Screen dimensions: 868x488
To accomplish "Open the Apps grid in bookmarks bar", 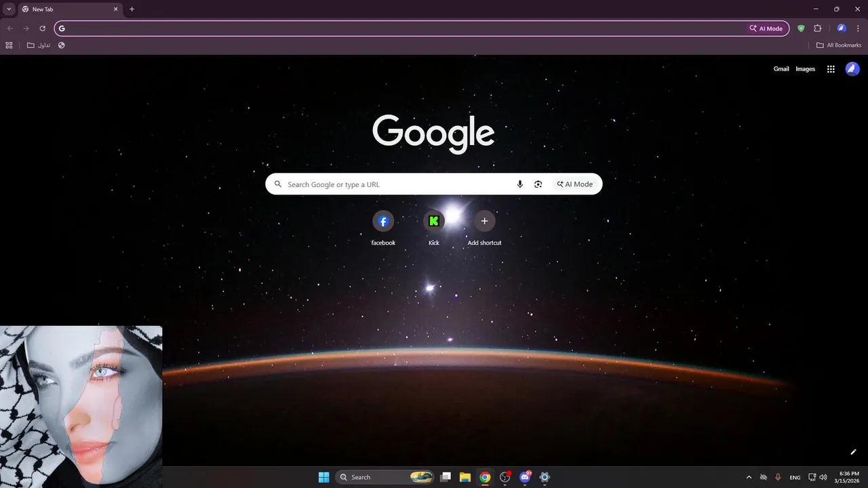I will pyautogui.click(x=9, y=45).
